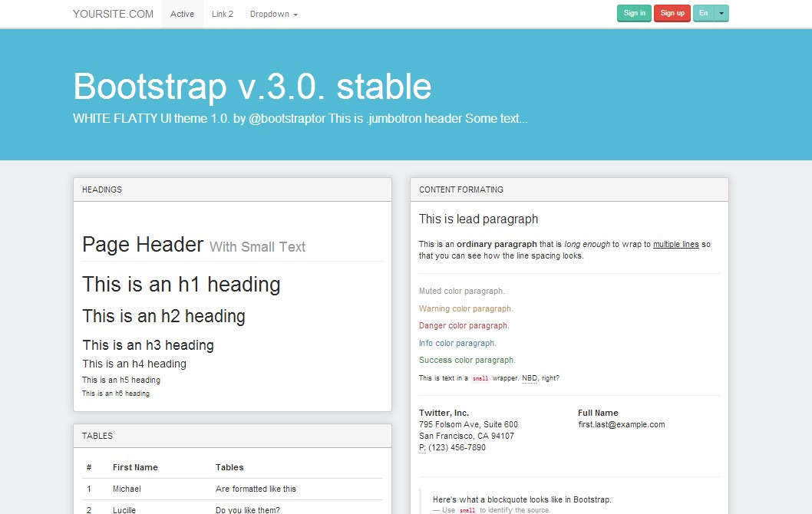This screenshot has width=812, height=514.
Task: Click the NBD abbreviation text
Action: pos(530,378)
